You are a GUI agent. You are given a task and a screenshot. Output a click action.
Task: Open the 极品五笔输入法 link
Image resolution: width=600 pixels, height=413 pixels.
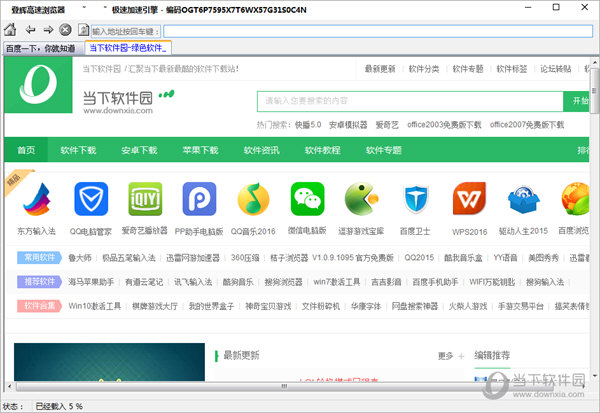click(x=129, y=258)
